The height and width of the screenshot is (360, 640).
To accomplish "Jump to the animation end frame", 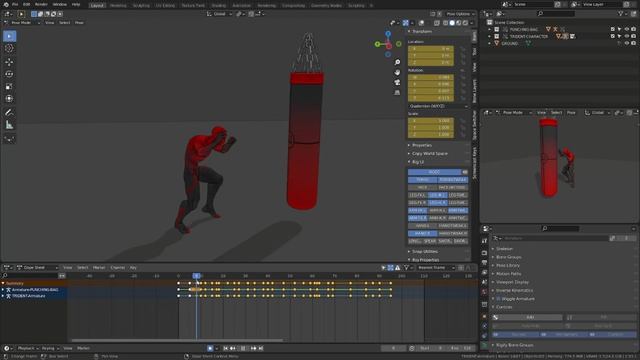I will pos(261,348).
